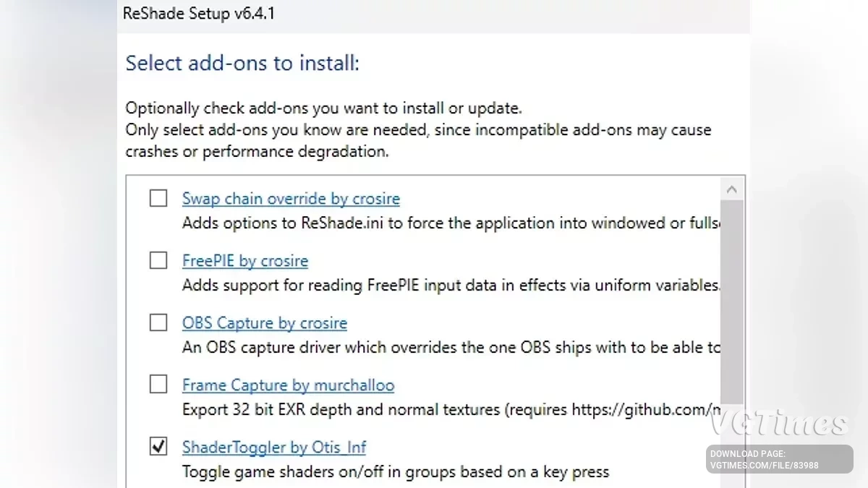Screen dimensions: 868x488
Task: Follow the FreePIE by crosire link
Action: [245, 261]
